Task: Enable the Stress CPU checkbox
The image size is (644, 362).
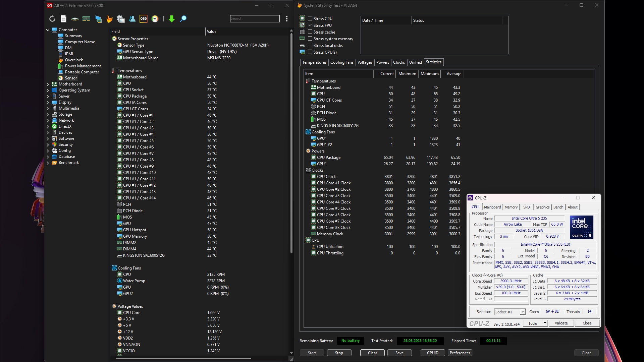Action: pos(310,19)
